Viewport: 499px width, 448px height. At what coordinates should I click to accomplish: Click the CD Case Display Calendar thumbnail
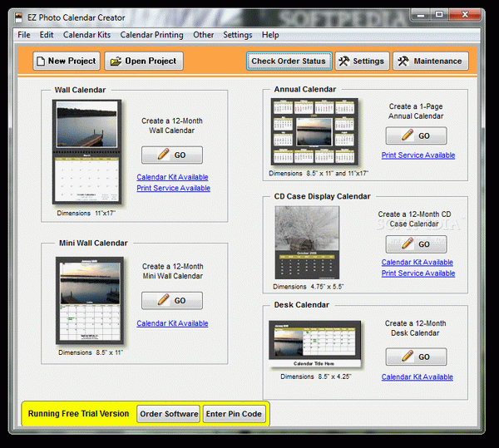[x=307, y=243]
